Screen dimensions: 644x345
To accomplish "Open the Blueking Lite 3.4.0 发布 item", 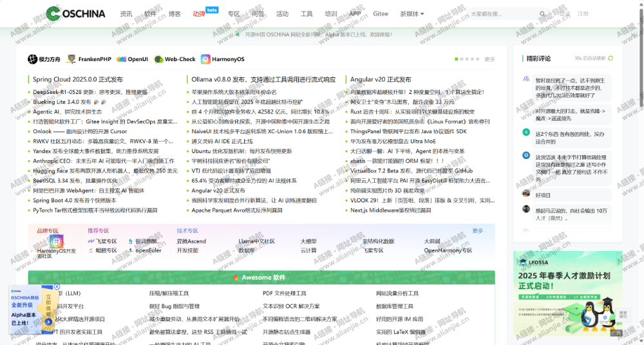I will tap(70, 102).
